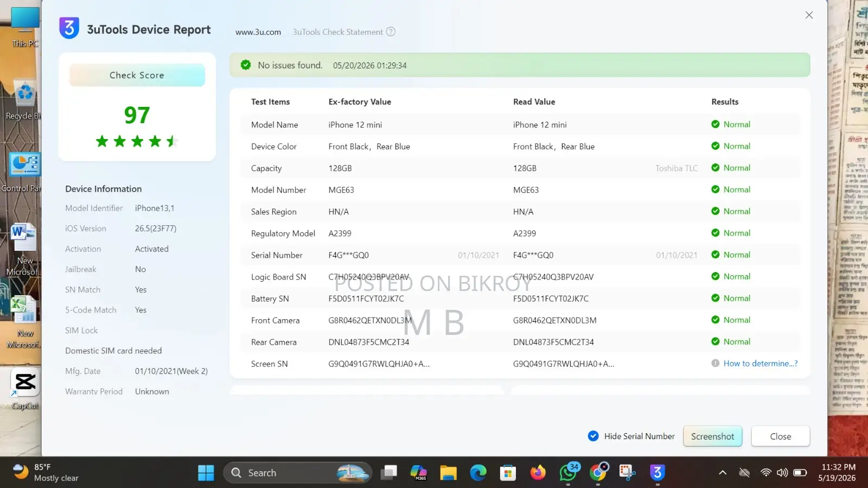Switch to Google Chrome in the taskbar
868x488 pixels.
click(x=598, y=472)
